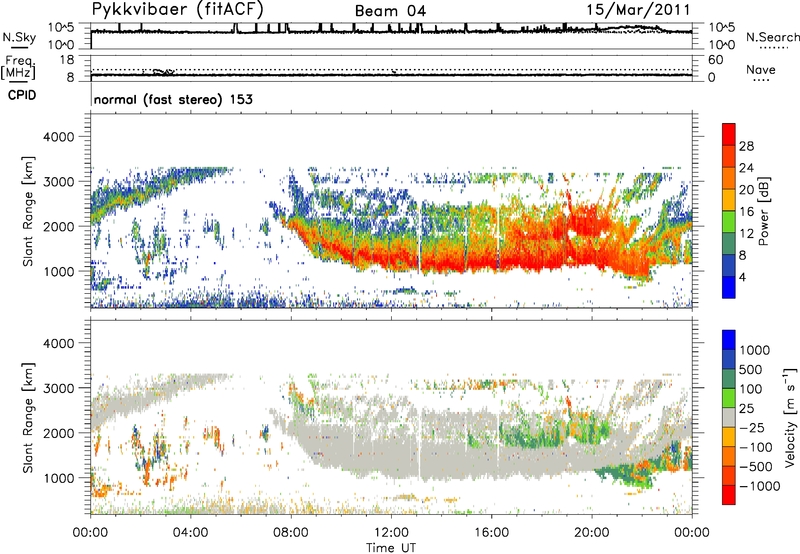Click the 'Slant Range [km]' label of power panel
Screen dimensions: 800x554
[x=28, y=211]
